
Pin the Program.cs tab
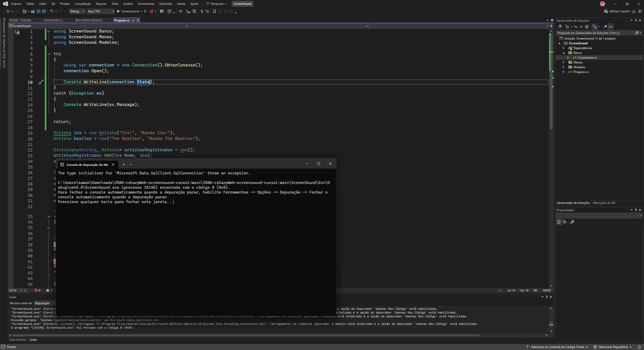pyautogui.click(x=133, y=20)
